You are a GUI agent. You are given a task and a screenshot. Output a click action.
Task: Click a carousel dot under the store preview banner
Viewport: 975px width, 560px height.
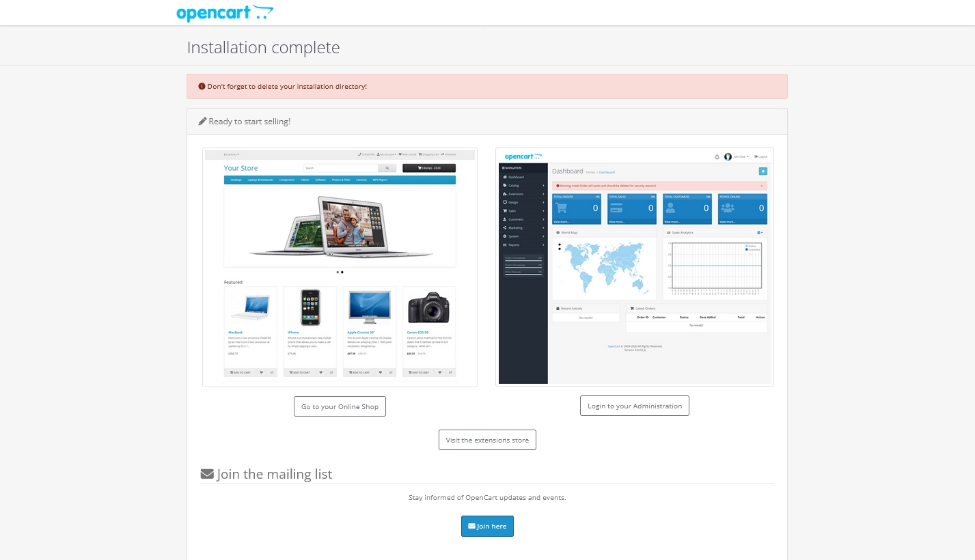pyautogui.click(x=338, y=272)
